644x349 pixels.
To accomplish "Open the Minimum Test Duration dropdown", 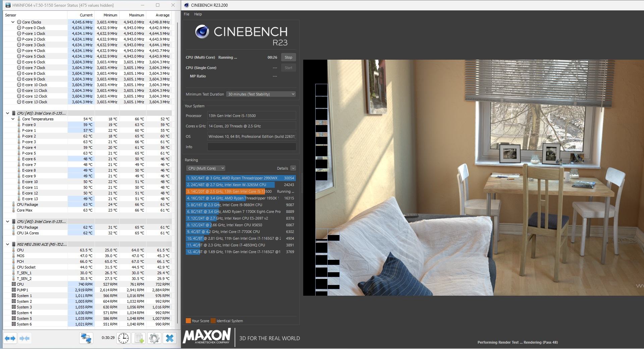I will point(261,94).
